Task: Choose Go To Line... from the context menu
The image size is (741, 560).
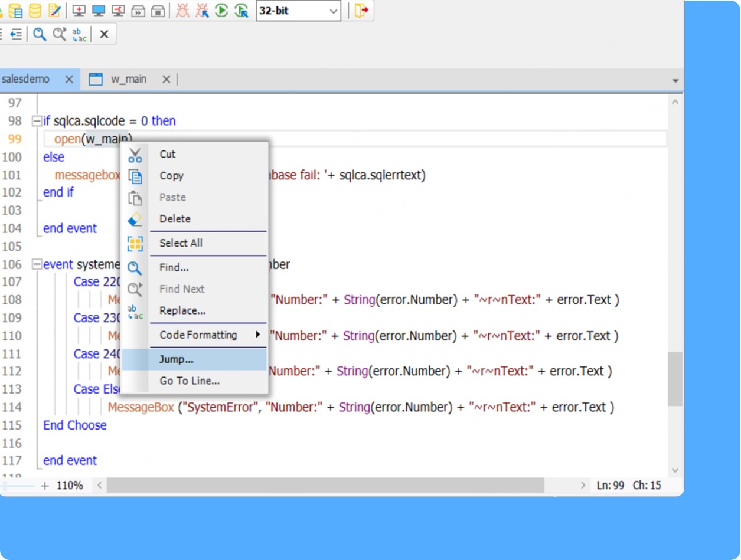Action: (x=195, y=381)
